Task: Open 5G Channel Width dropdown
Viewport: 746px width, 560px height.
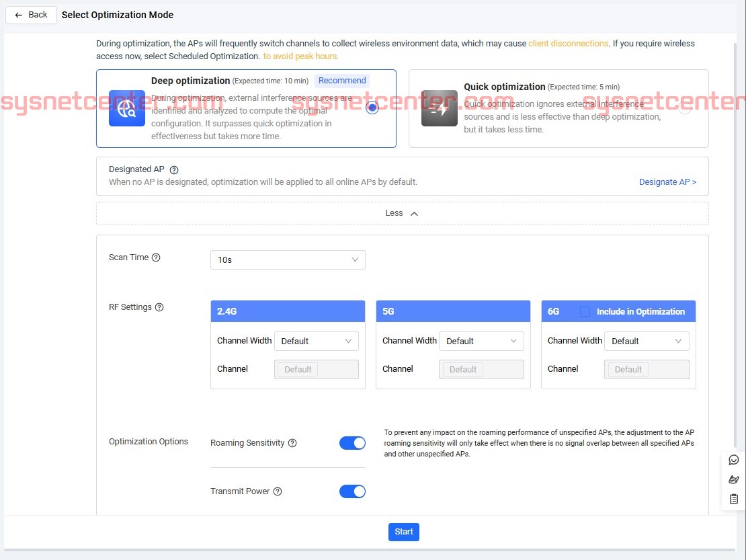Action: 481,341
